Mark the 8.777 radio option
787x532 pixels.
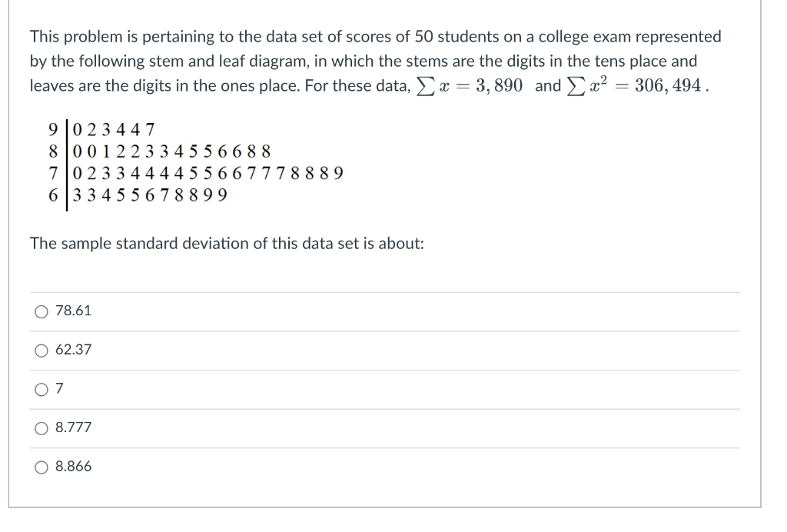point(42,428)
